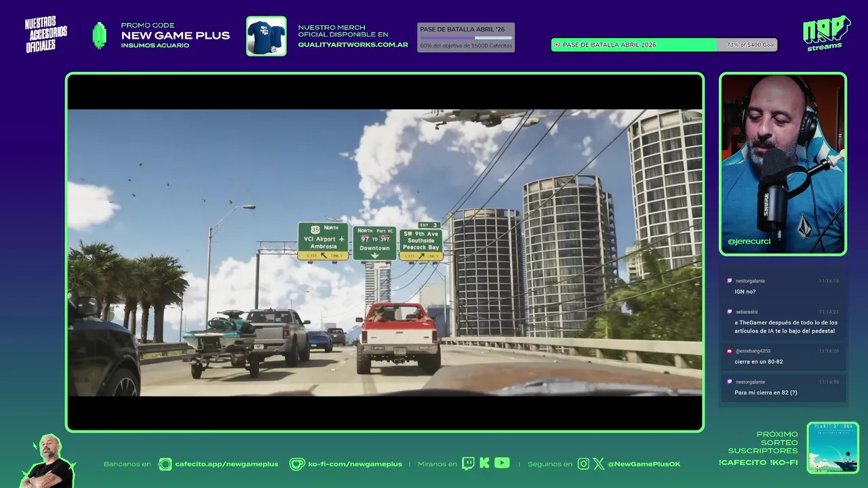Click the @jerecurcl handle under webcam

749,241
